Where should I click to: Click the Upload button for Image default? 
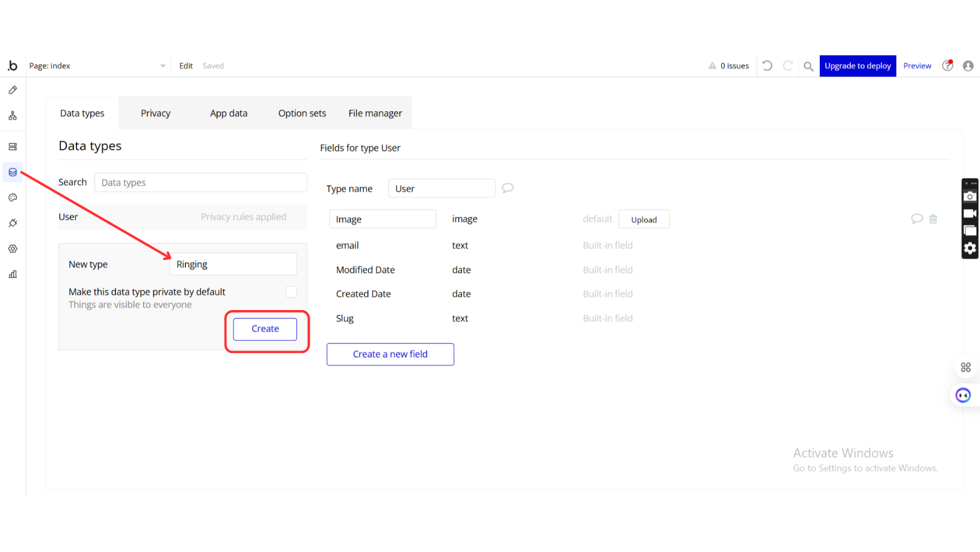point(644,219)
